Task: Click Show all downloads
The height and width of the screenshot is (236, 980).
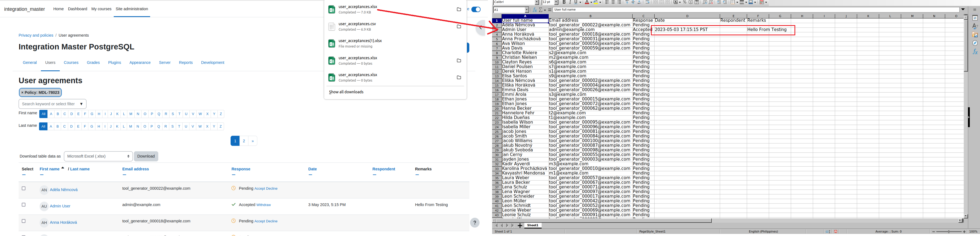Action: pos(346,92)
